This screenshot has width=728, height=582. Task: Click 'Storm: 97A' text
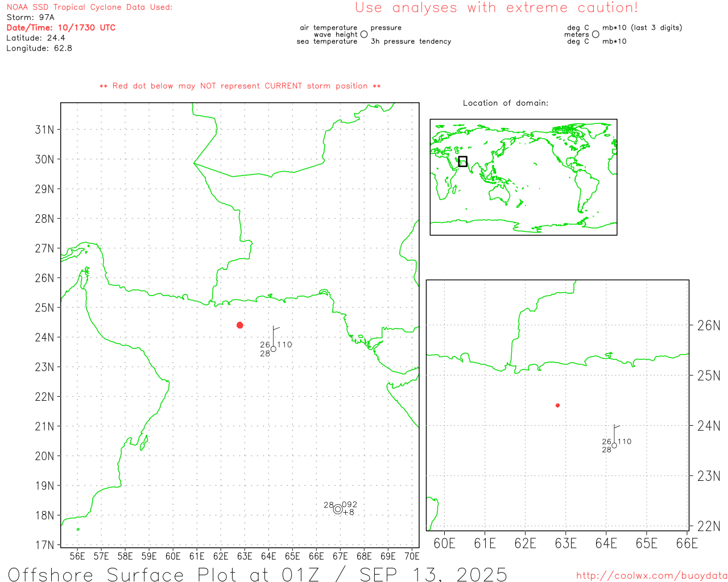31,18
